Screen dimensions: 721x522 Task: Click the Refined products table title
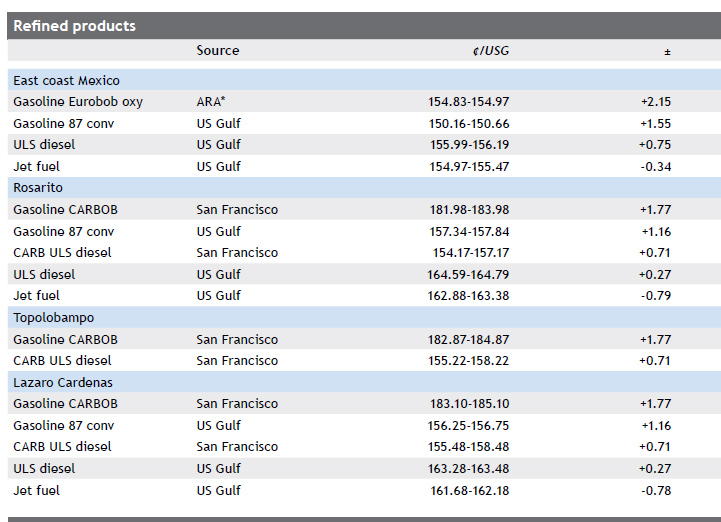click(x=75, y=26)
